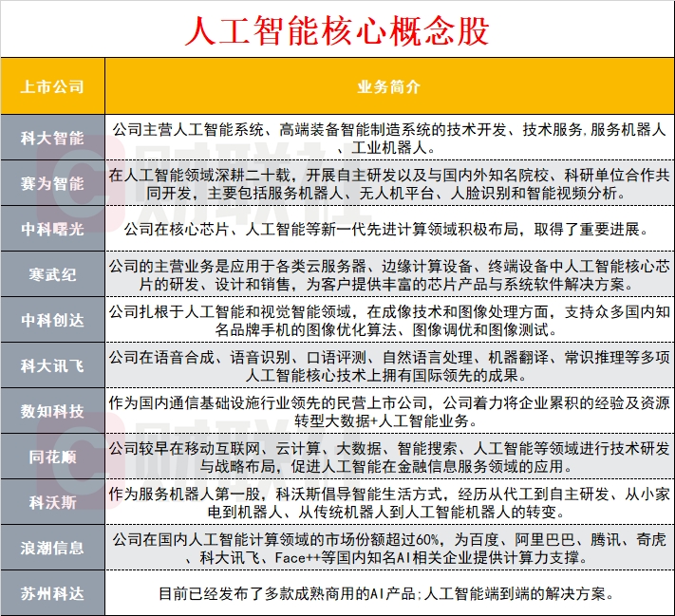Select 中科创达 description about 图像优化算法
The width and height of the screenshot is (675, 616).
pyautogui.click(x=389, y=320)
